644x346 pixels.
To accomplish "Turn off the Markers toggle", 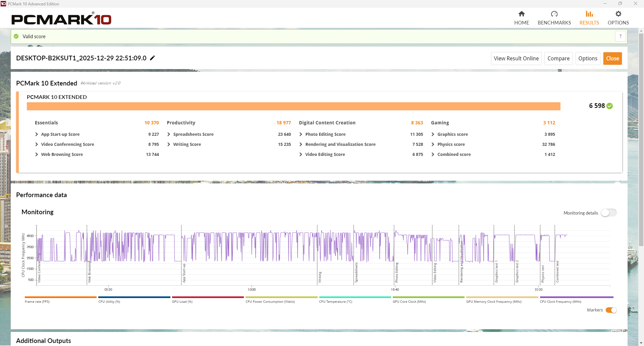I will click(611, 310).
